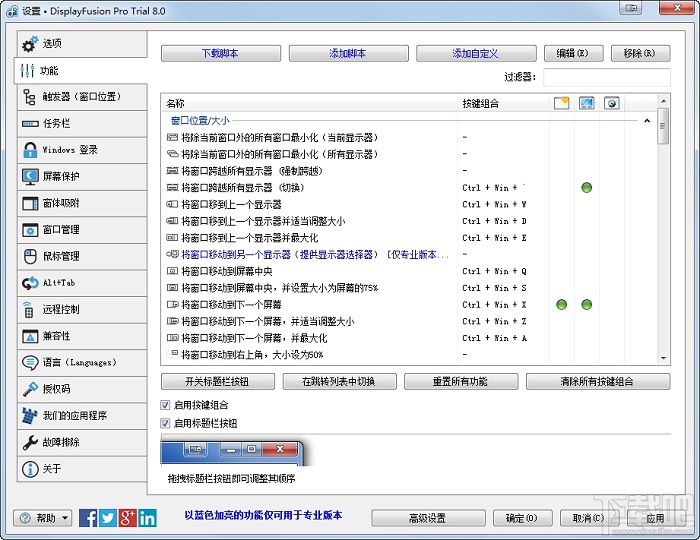This screenshot has width=700, height=540.
Task: Click the Google+ social icon
Action: point(128,517)
